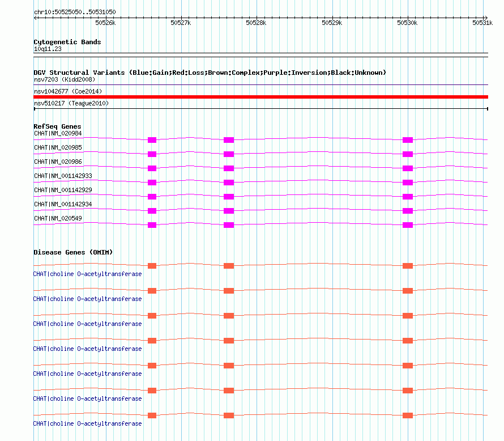Viewport: 504px width, 441px height.
Task: Click the 50528k ruler label
Action: pos(256,23)
